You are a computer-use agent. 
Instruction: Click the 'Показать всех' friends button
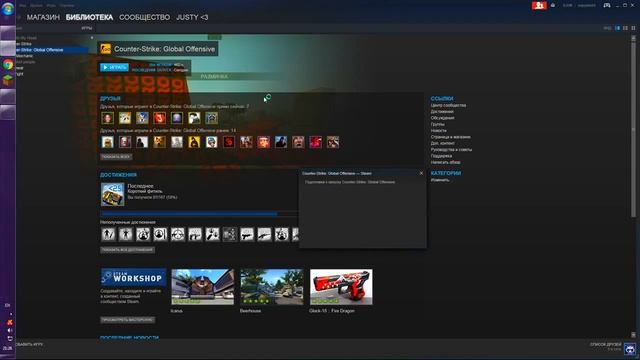[x=116, y=157]
